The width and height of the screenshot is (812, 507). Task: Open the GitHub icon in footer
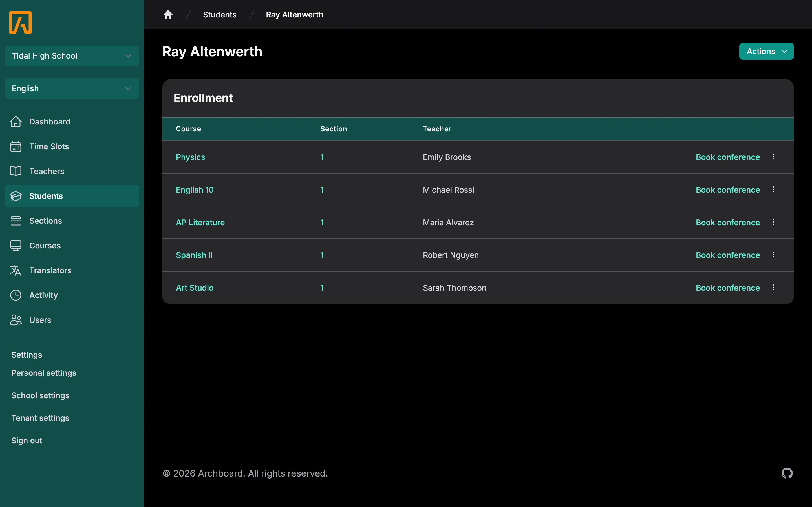[787, 473]
